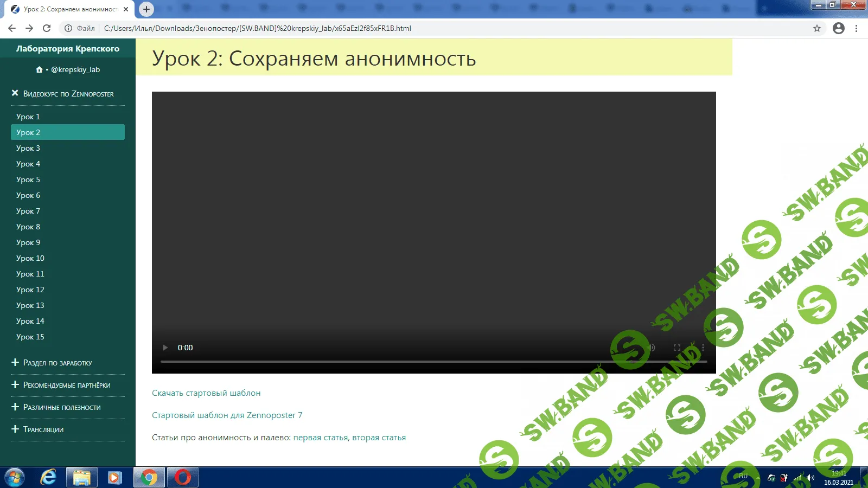Select Урок 3 in sidebar
The height and width of the screenshot is (488, 868).
[28, 148]
